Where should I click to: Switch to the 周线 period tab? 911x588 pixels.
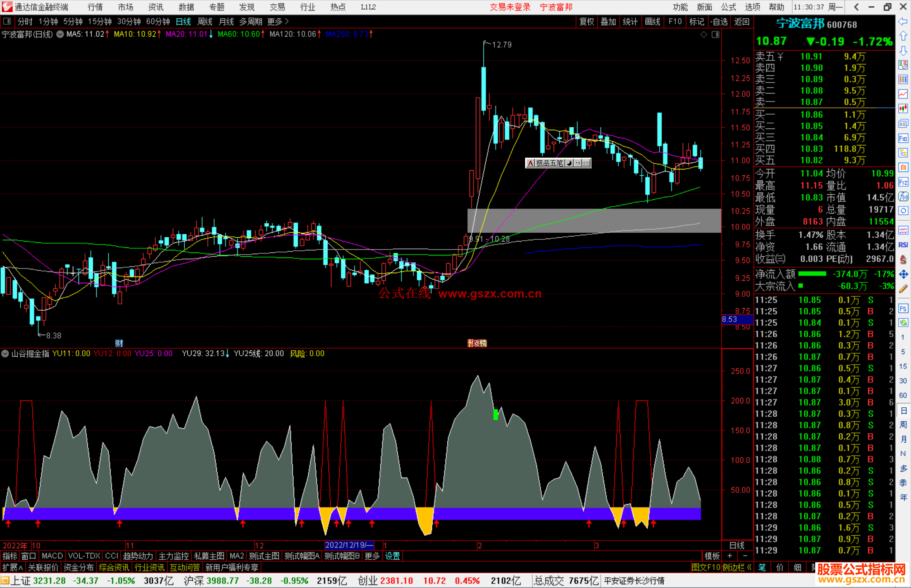pos(205,21)
